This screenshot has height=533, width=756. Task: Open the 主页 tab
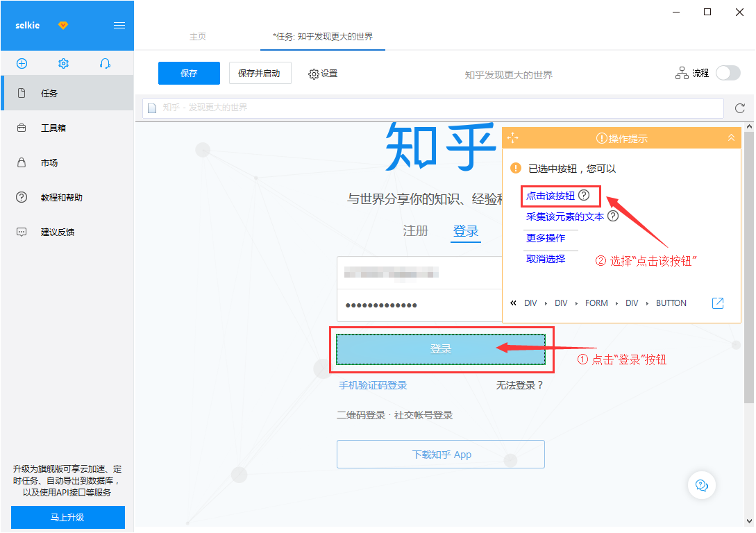198,37
